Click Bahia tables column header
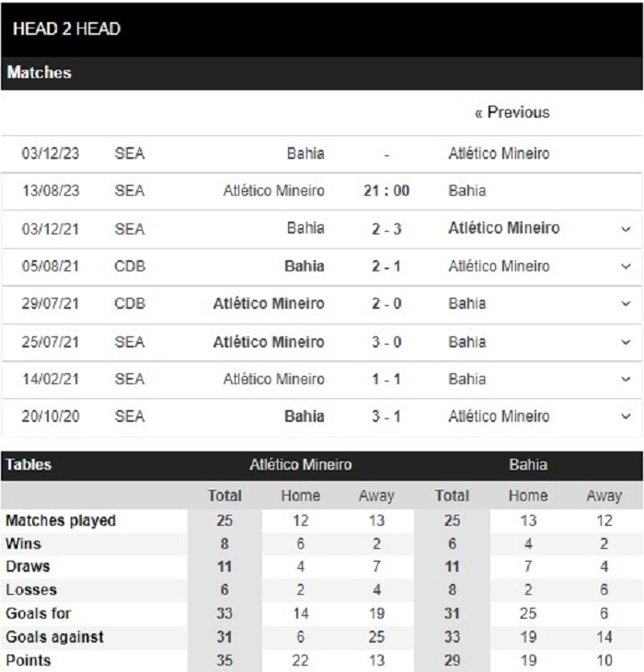644x672 pixels. coord(528,465)
